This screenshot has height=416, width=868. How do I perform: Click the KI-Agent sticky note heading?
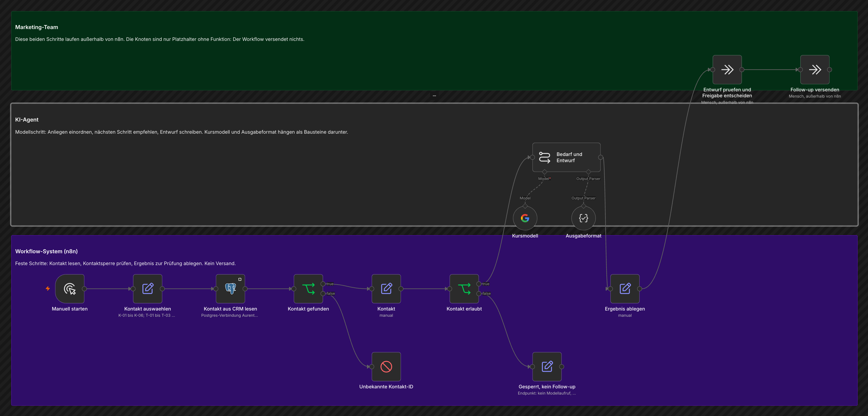(x=27, y=120)
